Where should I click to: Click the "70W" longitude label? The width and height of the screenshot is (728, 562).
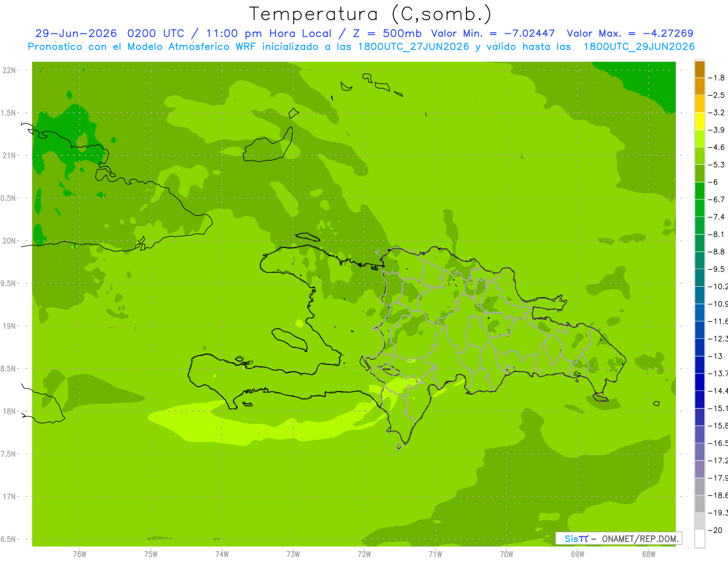pos(507,554)
